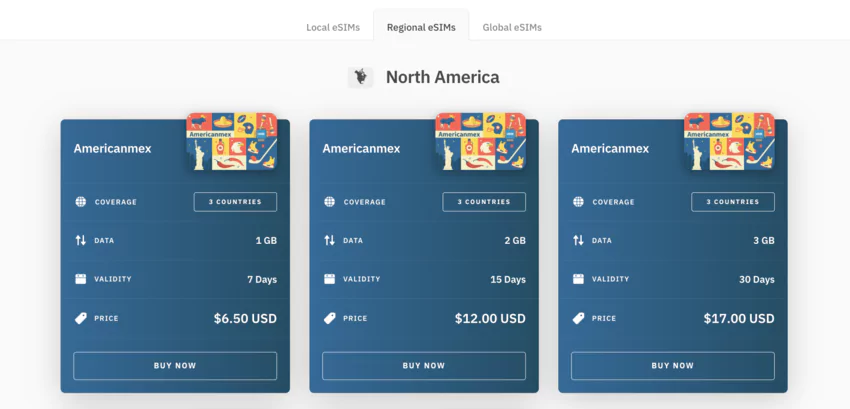
Task: Click the globe coverage icon on 2 GB card
Action: click(330, 202)
